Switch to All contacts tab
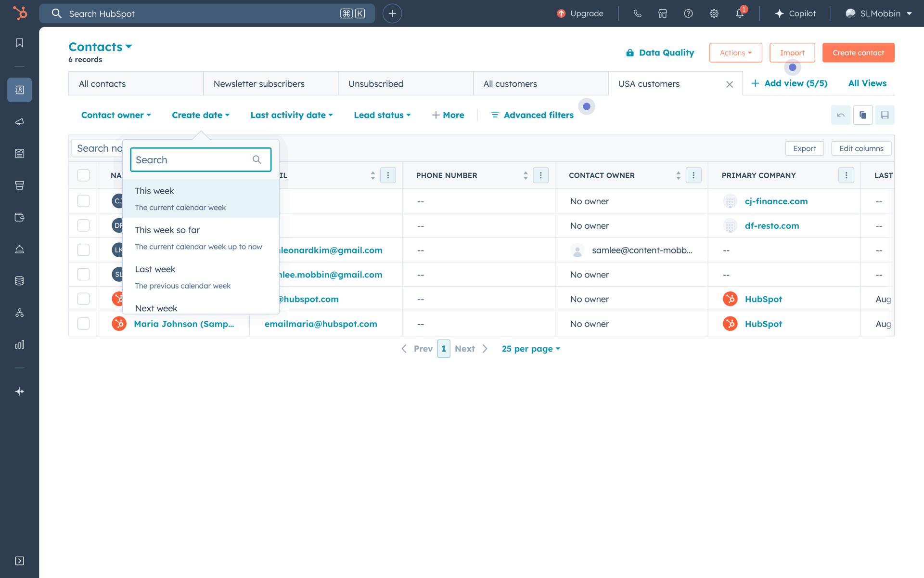 tap(136, 84)
